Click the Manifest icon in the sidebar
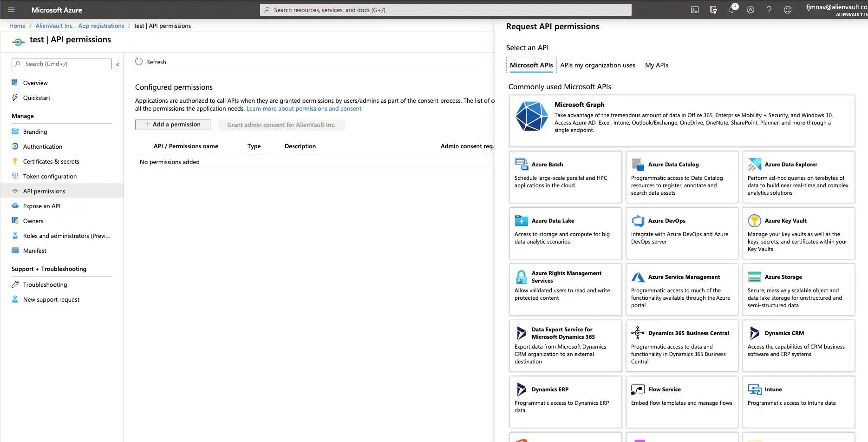The image size is (868, 442). click(x=15, y=251)
